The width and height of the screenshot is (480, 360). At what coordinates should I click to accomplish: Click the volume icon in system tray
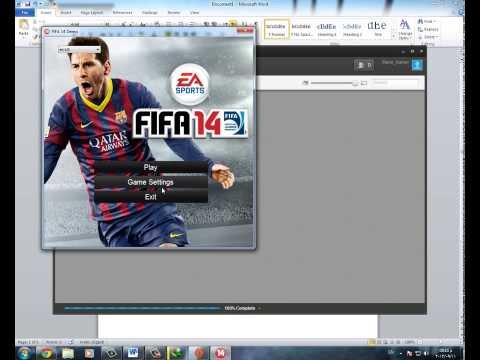426,353
